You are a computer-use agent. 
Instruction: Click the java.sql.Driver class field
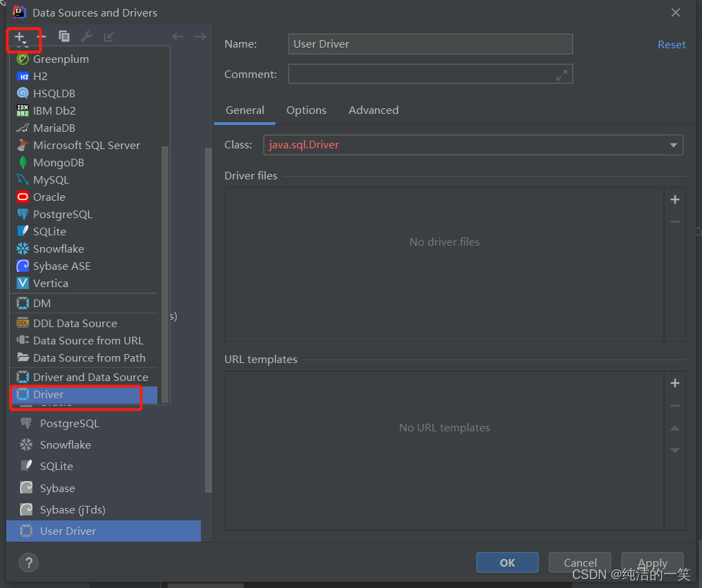pyautogui.click(x=474, y=145)
